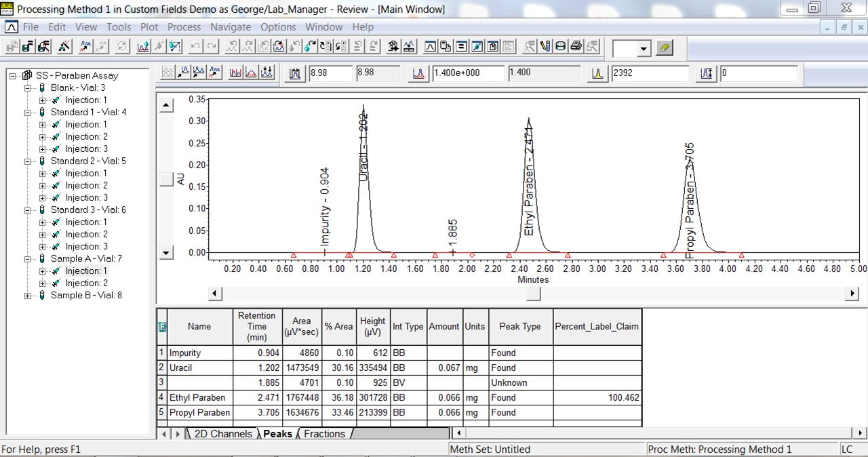The image size is (868, 457).
Task: Collapse the Sample A - Vial: 7 node
Action: pos(27,259)
